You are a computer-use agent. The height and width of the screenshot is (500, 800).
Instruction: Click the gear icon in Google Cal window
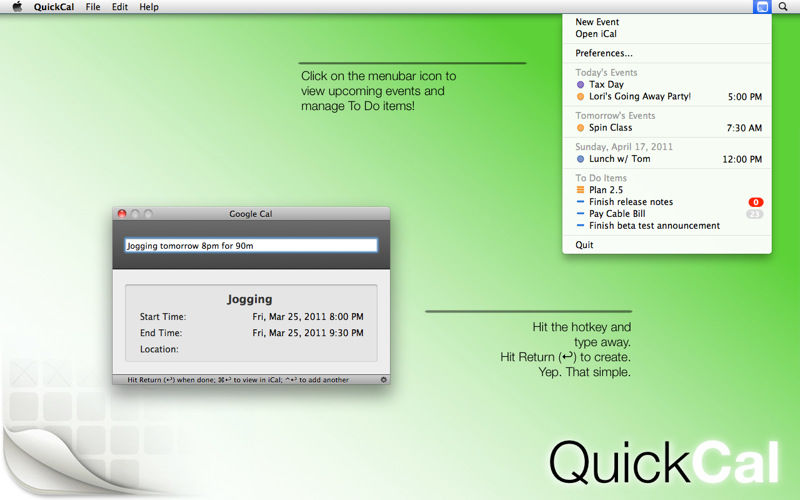[x=384, y=380]
